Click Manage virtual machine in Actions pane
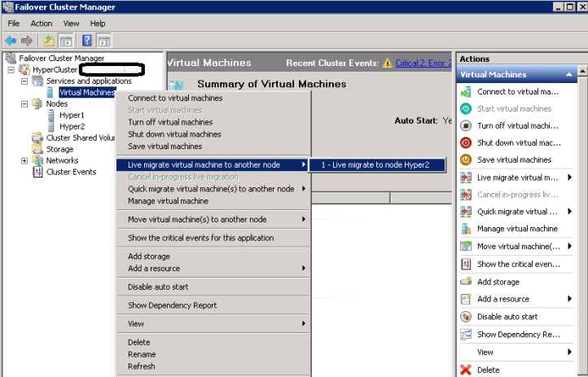Viewport: 588px width, 377px height. click(x=517, y=229)
